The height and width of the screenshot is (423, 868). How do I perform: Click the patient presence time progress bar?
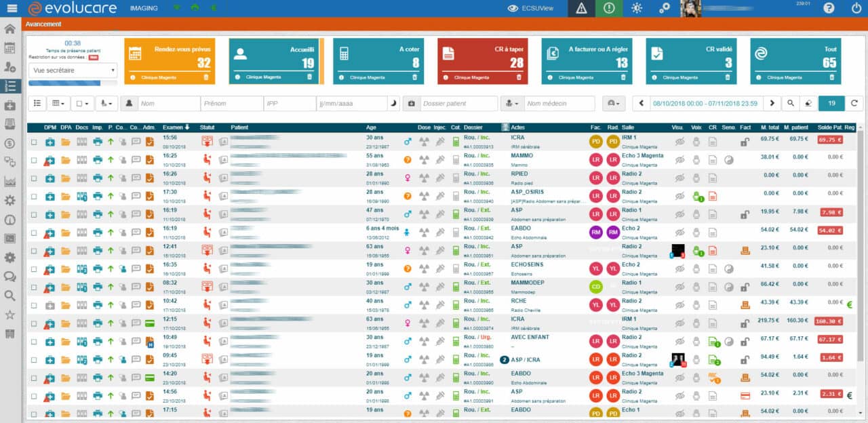(64, 83)
